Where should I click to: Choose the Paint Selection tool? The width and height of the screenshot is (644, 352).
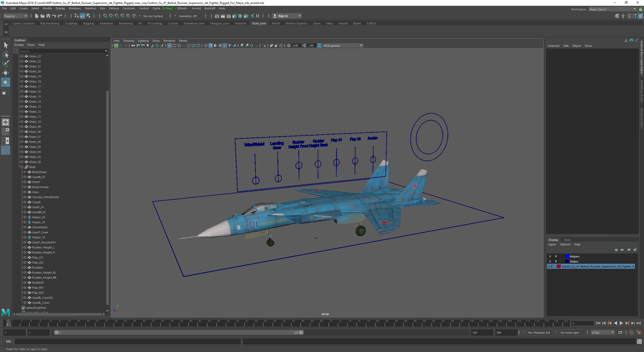point(6,64)
